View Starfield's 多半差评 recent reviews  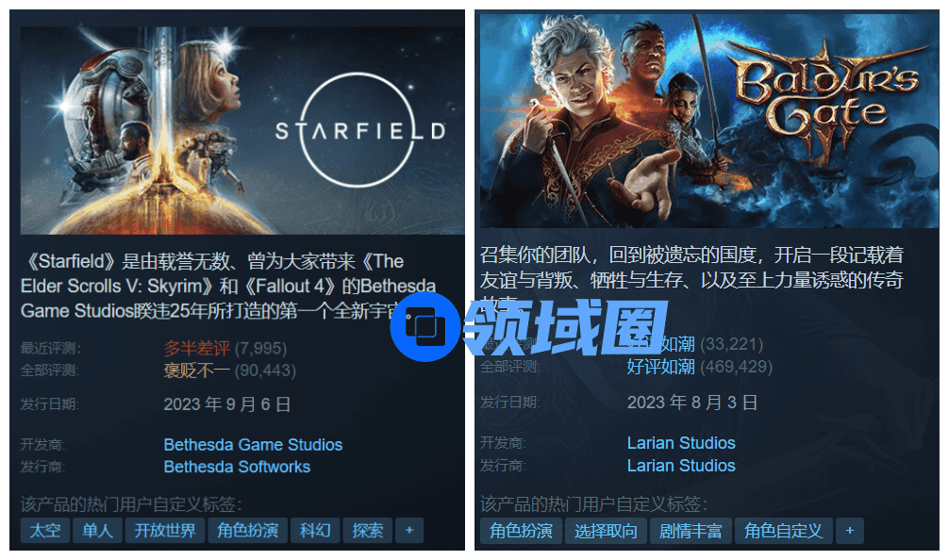[x=197, y=348]
